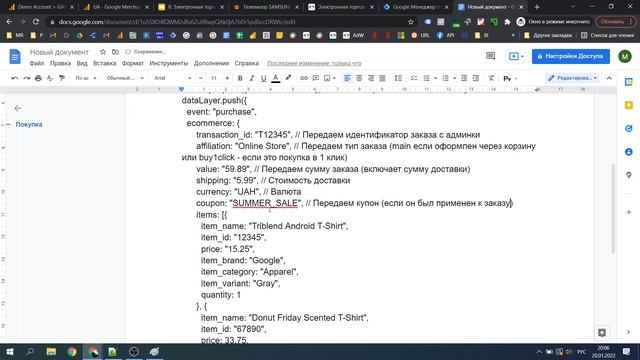640x360 pixels.
Task: Click the increase indent icon
Action: point(476,78)
